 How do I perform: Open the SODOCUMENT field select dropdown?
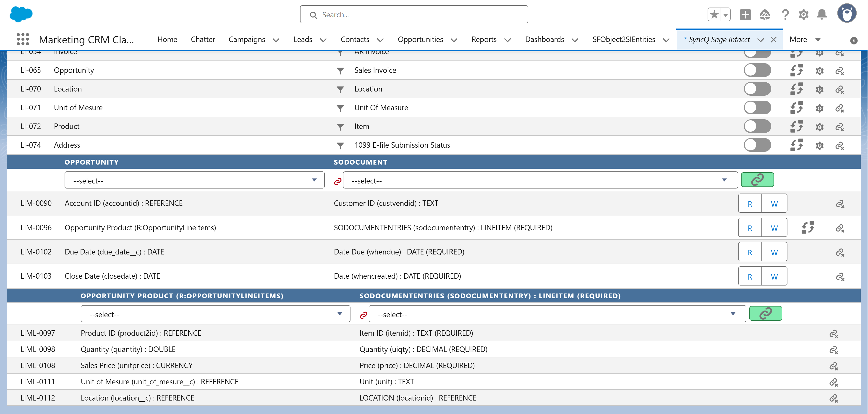click(540, 180)
